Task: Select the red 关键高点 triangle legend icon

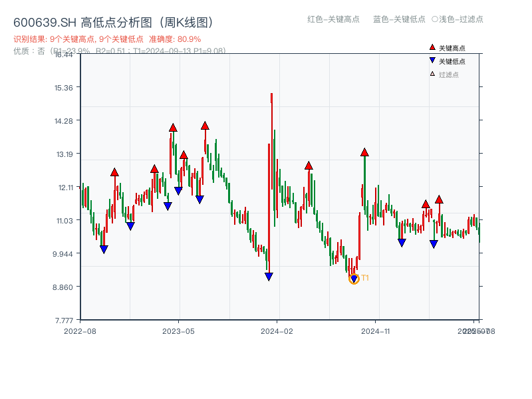Action: click(431, 47)
